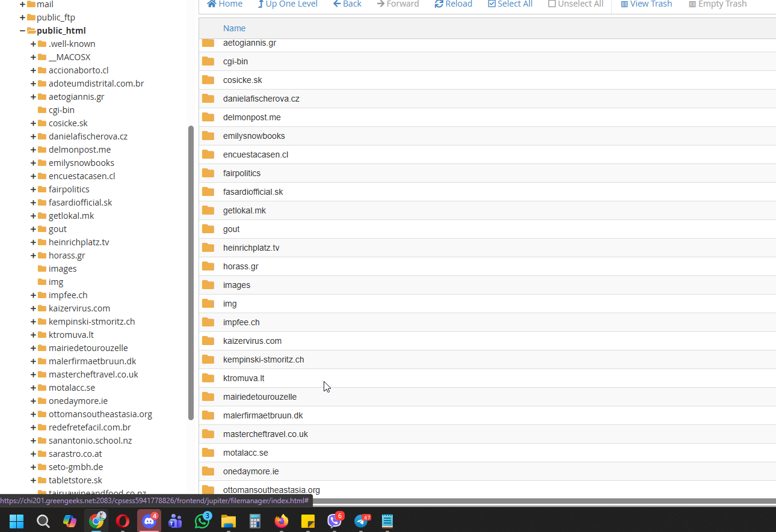This screenshot has width=776, height=532.
Task: Open Firefox from the taskbar
Action: [282, 521]
